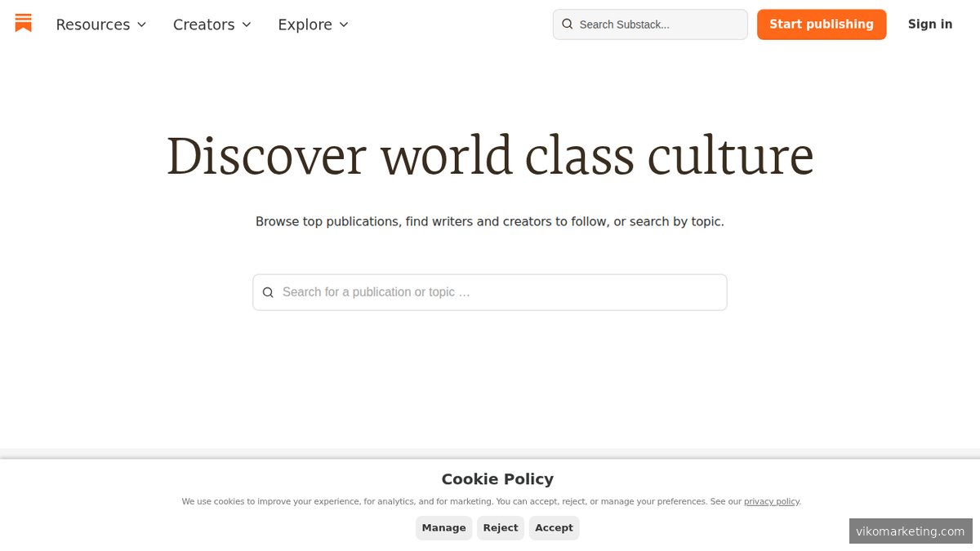
Task: Click the magnifier icon in publication search box
Action: click(x=268, y=292)
